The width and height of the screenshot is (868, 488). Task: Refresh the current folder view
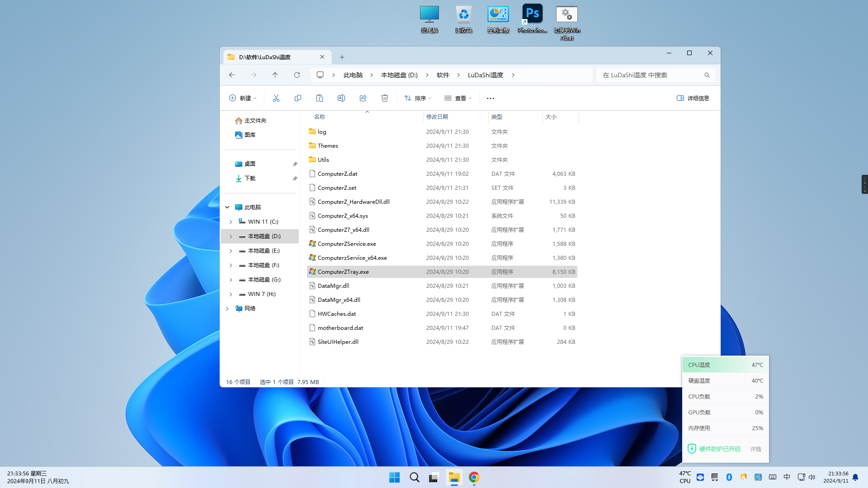tap(297, 75)
